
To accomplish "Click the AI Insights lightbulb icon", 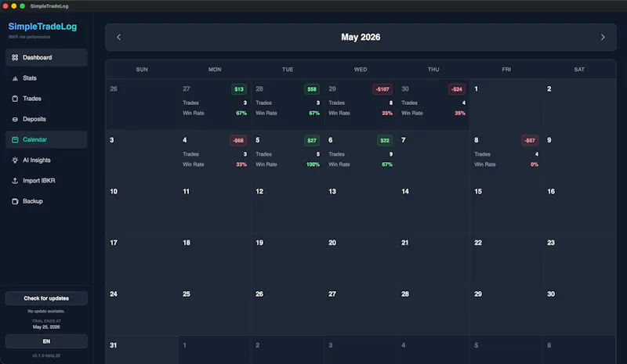I will point(15,160).
